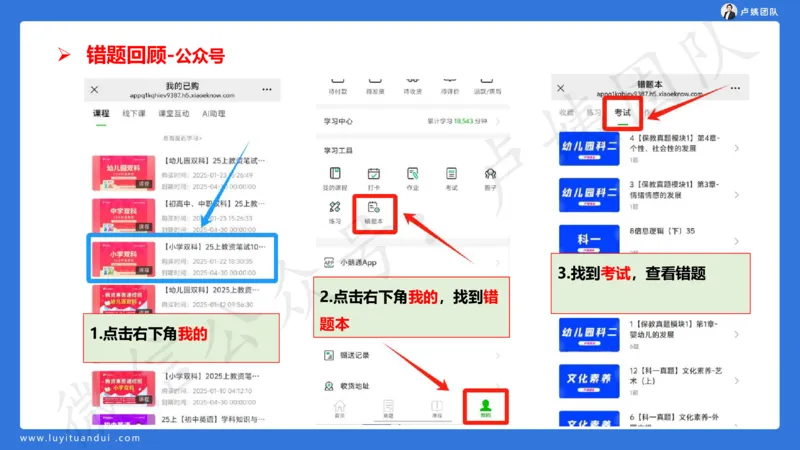The image size is (800, 450).
Task: Open chevron for 第1章-婴幼儿的发展
Action: [x=736, y=334]
